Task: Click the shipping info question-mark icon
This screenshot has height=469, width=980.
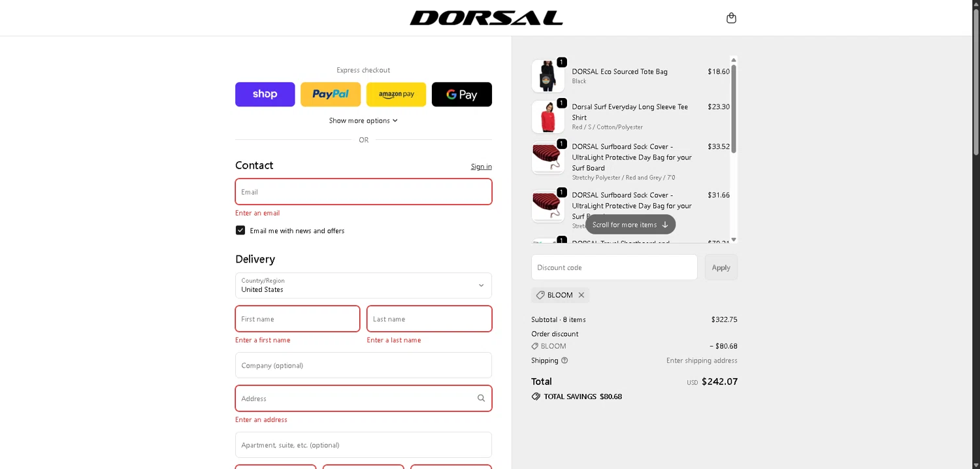Action: click(564, 361)
